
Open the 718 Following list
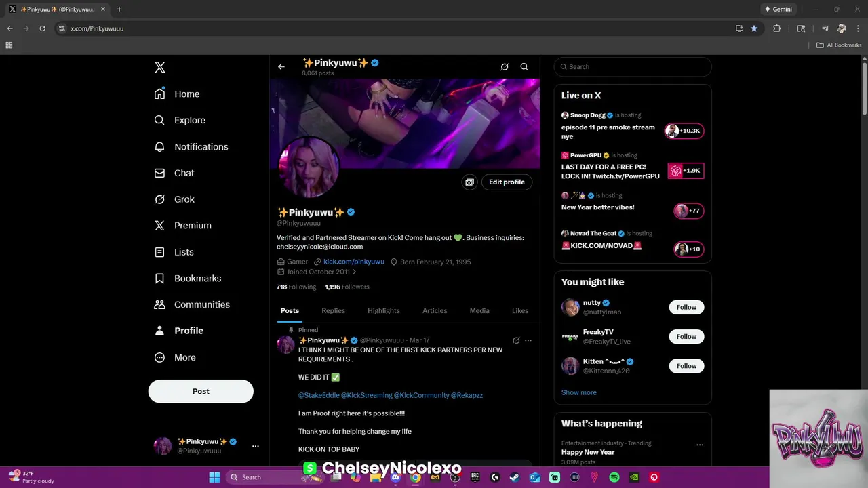click(296, 287)
